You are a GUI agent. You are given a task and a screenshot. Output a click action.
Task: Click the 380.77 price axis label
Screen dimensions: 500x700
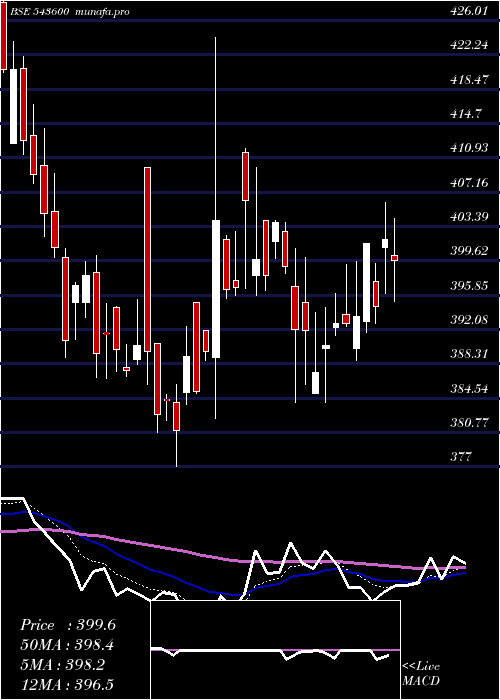pos(467,422)
